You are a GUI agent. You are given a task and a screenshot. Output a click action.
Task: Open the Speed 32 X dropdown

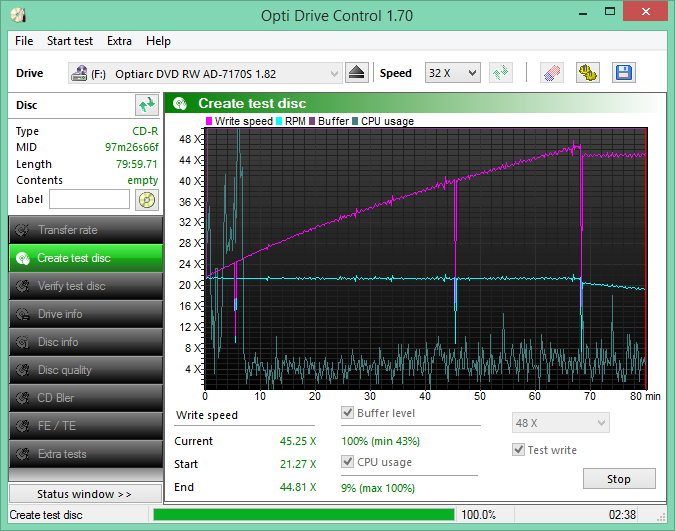[452, 73]
